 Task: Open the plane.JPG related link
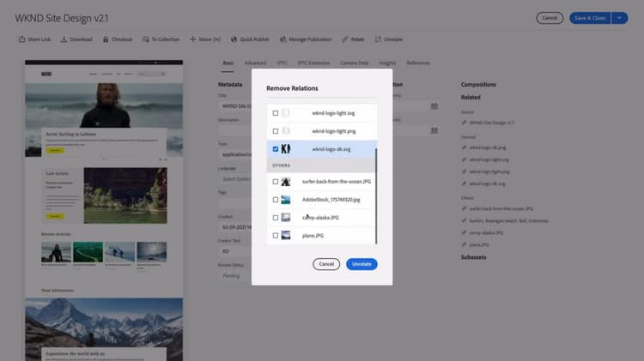479,245
